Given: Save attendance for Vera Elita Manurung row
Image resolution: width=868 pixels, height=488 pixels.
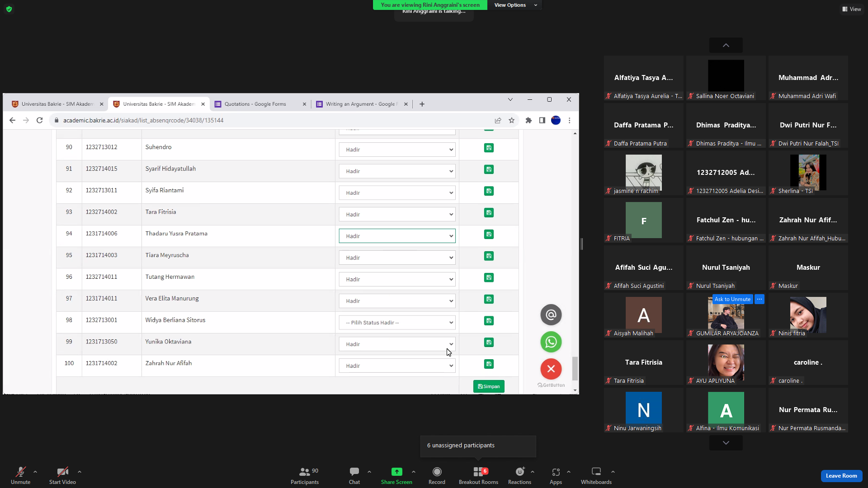Looking at the screenshot, I should (489, 299).
